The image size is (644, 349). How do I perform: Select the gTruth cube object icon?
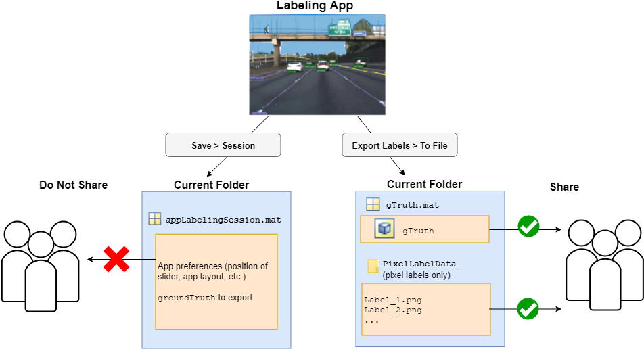coord(385,230)
